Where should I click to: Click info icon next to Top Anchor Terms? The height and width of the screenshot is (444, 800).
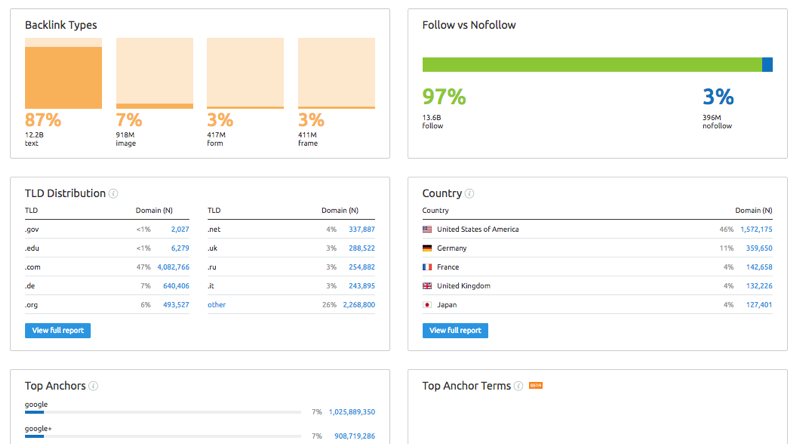[x=518, y=386]
